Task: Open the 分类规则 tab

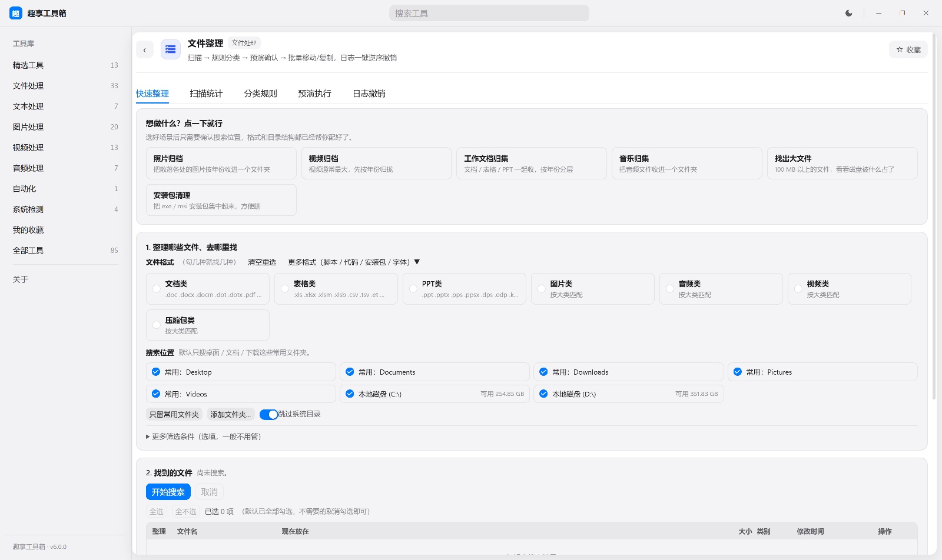Action: coord(261,94)
